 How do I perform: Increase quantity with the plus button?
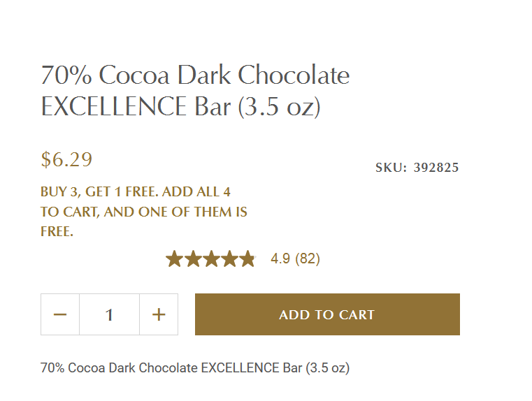pyautogui.click(x=159, y=314)
